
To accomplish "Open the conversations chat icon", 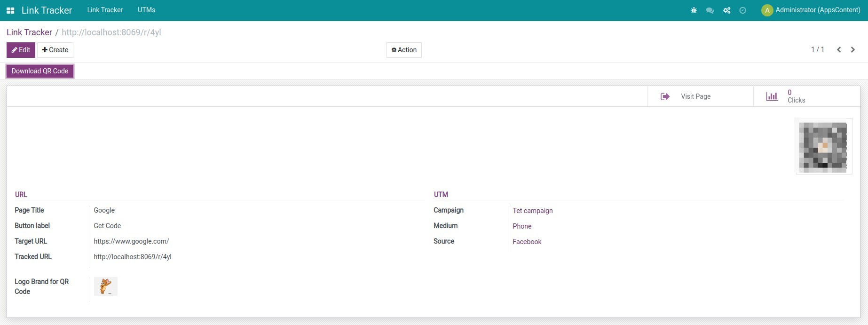I will click(x=710, y=10).
